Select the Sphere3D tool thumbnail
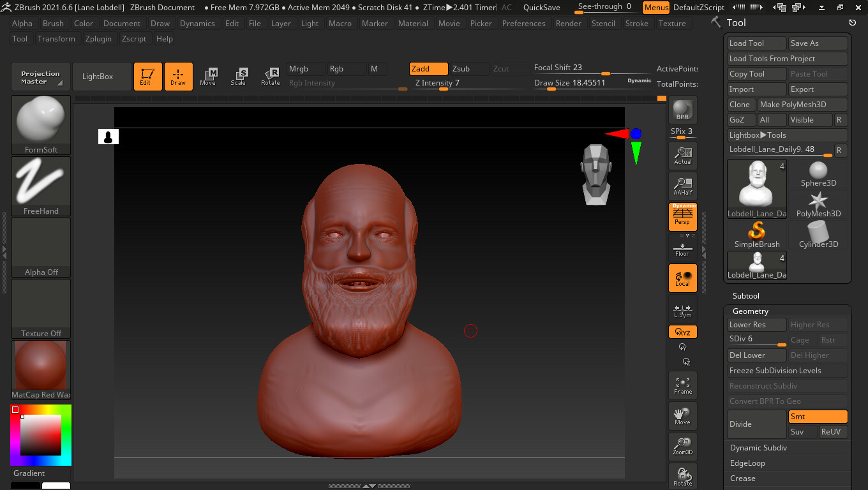 click(818, 174)
